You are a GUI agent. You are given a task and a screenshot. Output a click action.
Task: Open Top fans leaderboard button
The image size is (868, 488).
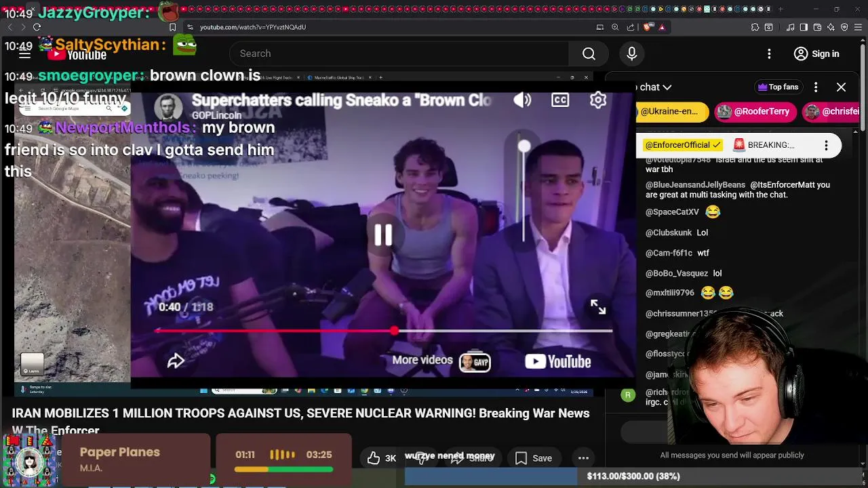(778, 87)
